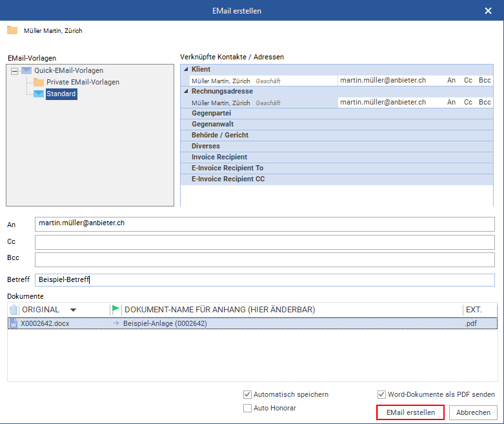This screenshot has height=424, width=504.
Task: Click the Gegenanwalt group header
Action: tap(336, 124)
